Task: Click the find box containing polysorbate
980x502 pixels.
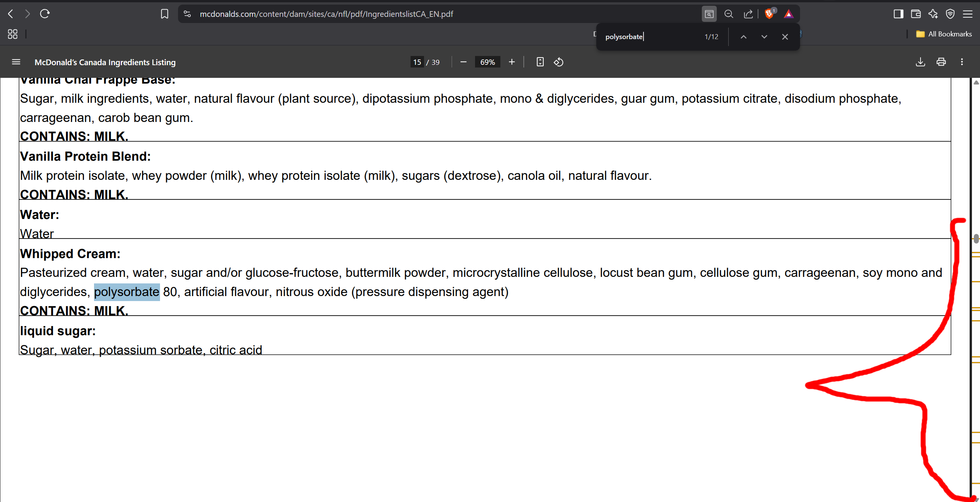Action: tap(650, 37)
